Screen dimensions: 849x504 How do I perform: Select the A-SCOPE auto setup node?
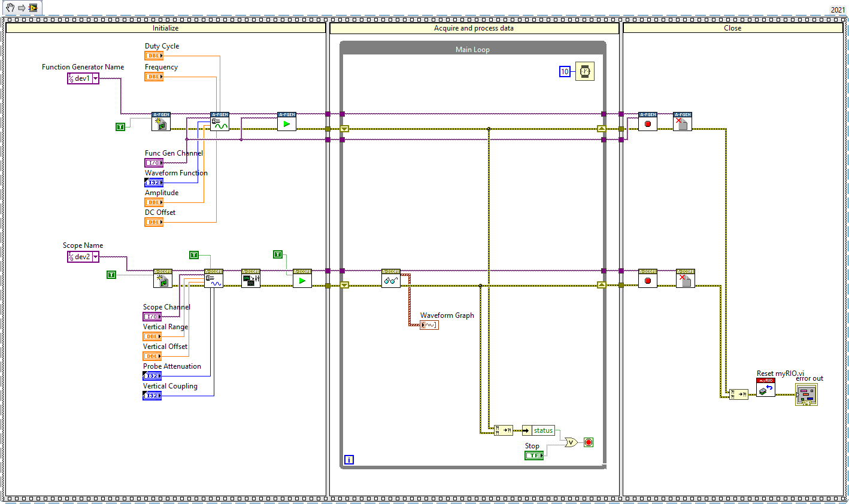251,278
